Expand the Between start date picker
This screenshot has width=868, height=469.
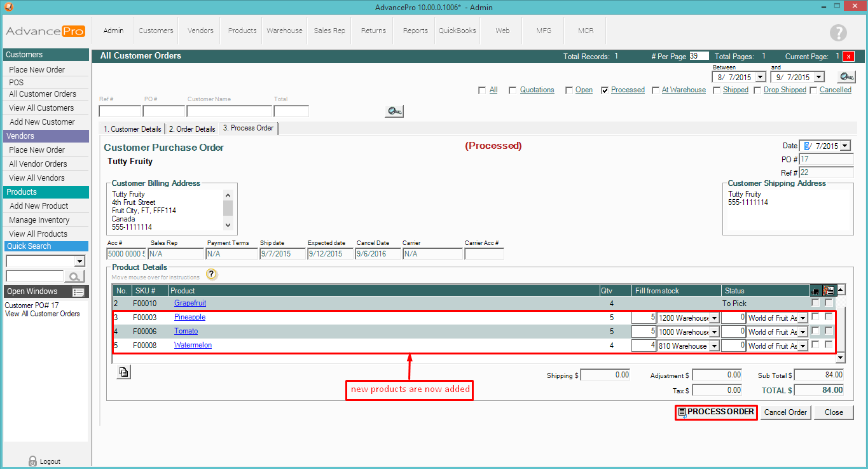[760, 77]
